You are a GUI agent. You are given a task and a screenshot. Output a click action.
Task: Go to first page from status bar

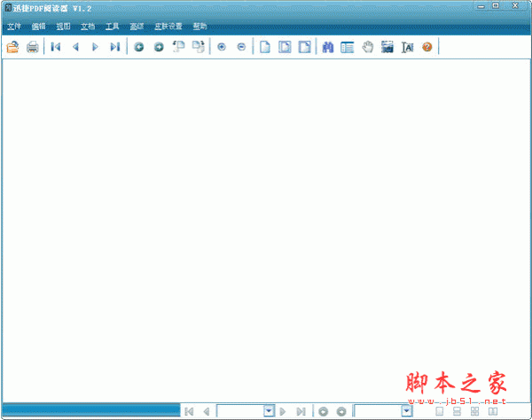[190, 411]
